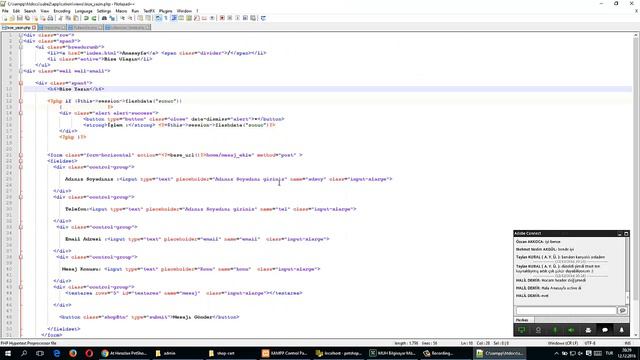Click the Adobe Connect chat scrollbar
The height and width of the screenshot is (360, 640).
coord(628,270)
